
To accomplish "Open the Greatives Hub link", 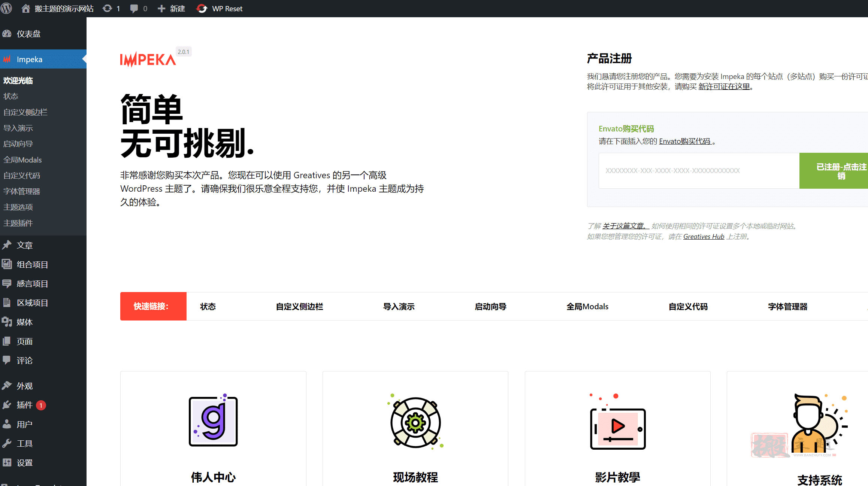I will tap(704, 237).
